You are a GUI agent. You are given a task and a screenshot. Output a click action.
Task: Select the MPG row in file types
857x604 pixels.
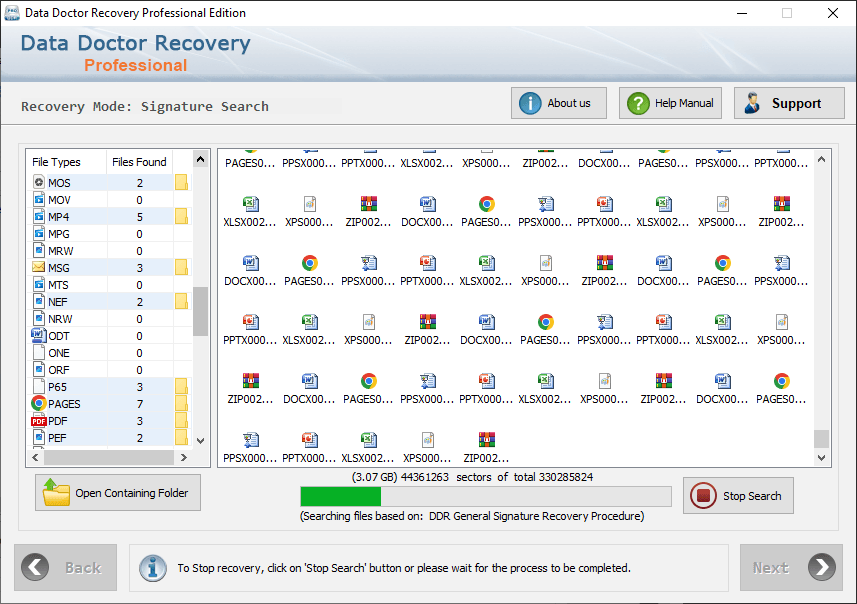[x=109, y=233]
